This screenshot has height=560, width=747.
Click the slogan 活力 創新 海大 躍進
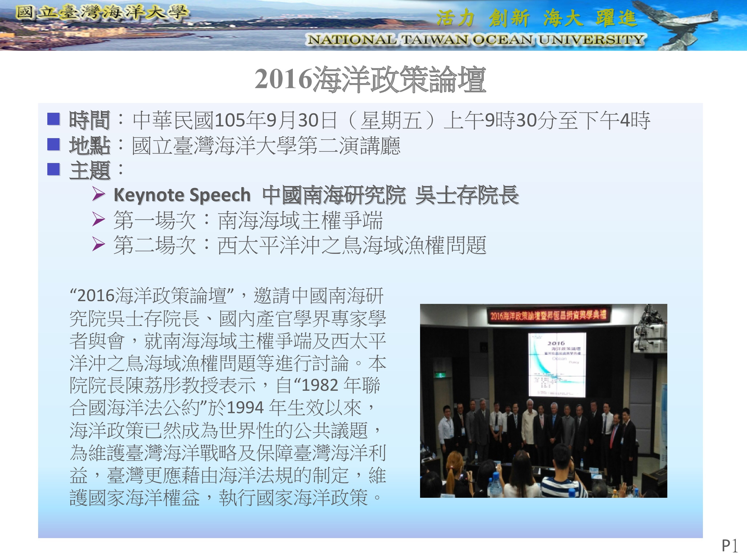coord(537,18)
